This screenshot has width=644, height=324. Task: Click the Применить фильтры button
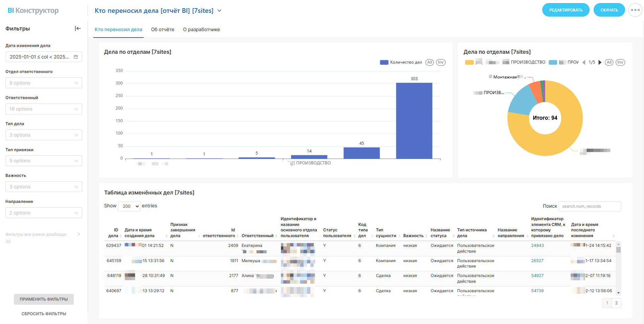[44, 299]
